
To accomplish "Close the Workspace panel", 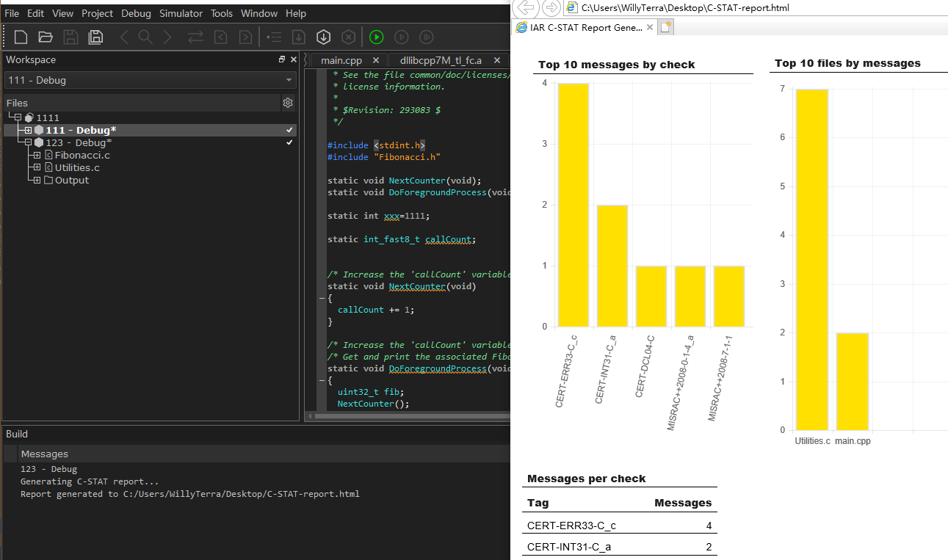I will [x=294, y=59].
